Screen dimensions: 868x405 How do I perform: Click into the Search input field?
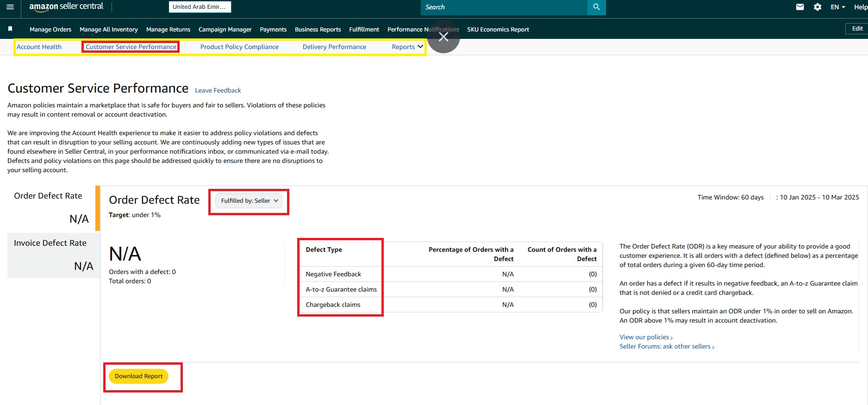tap(504, 7)
